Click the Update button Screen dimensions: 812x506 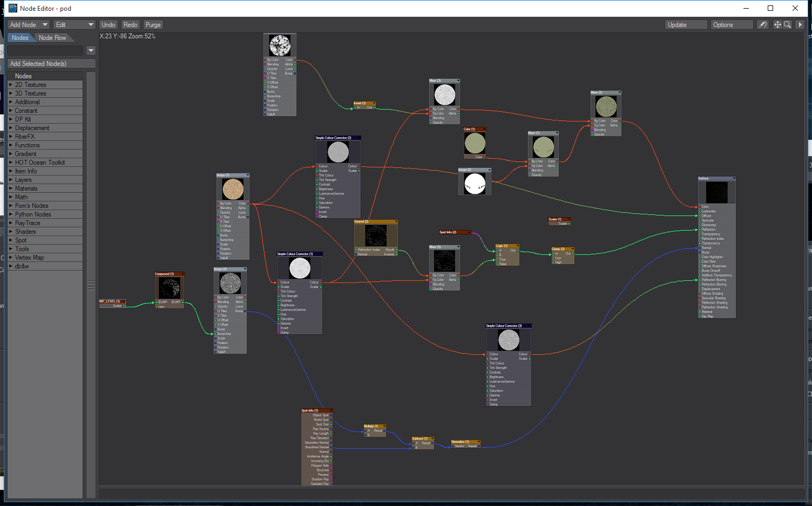pos(686,25)
